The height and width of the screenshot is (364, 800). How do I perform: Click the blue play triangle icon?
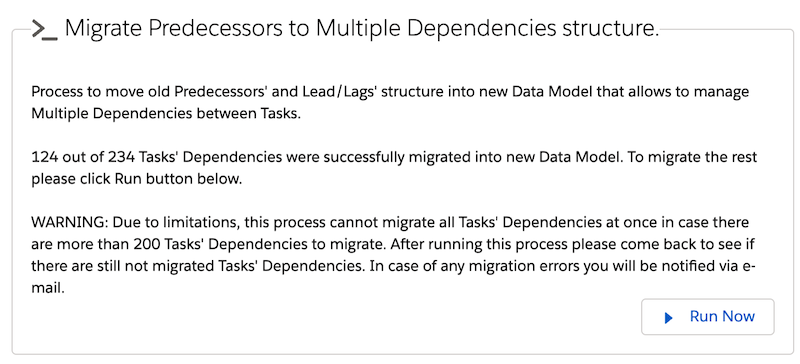click(668, 318)
